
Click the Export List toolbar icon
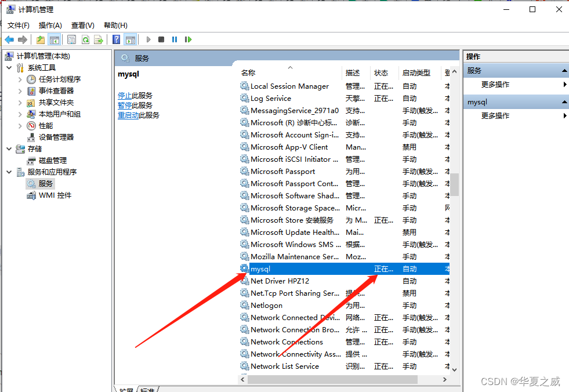click(x=99, y=39)
